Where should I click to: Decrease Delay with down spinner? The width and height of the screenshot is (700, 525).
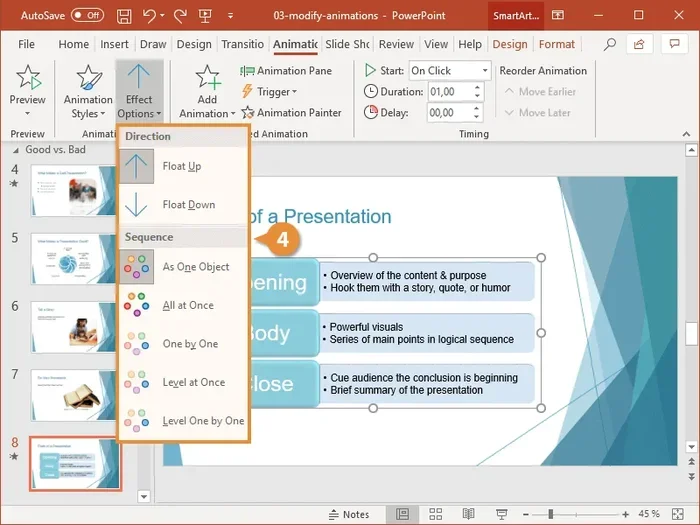477,117
